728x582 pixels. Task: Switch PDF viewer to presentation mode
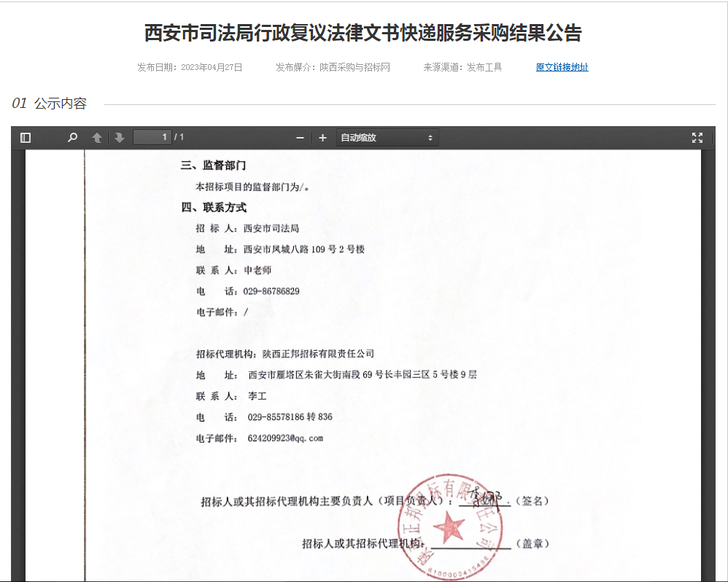pyautogui.click(x=697, y=138)
